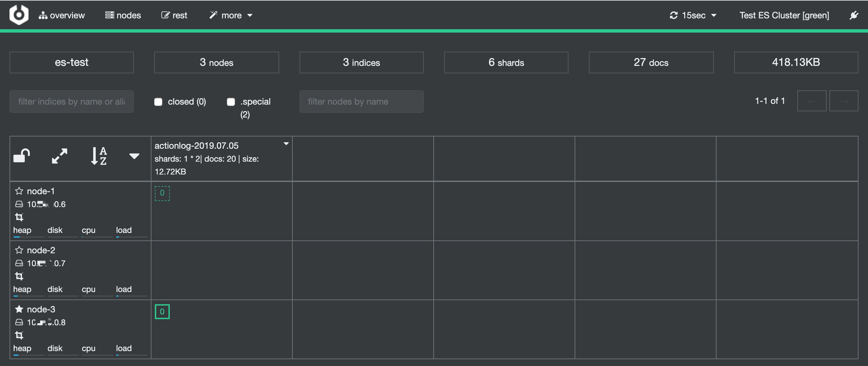Click node-2 crop icon

tap(19, 276)
